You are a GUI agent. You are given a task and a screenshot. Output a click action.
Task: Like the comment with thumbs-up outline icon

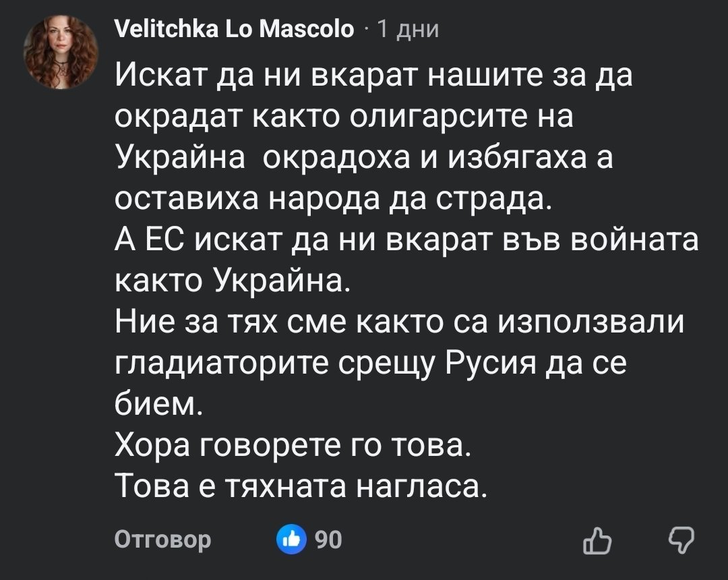tap(598, 540)
